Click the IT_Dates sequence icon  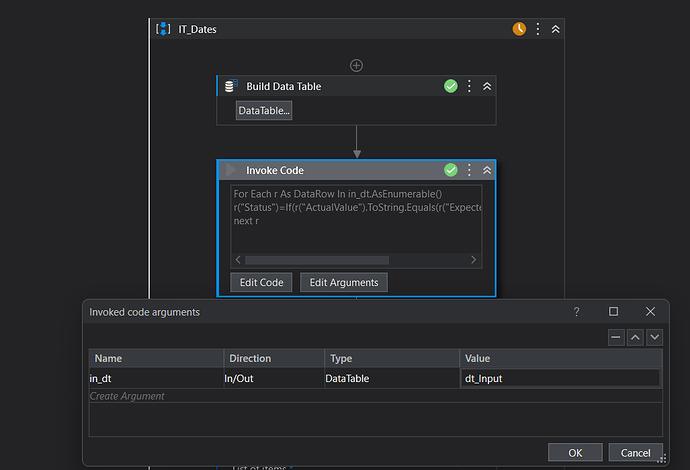point(163,29)
